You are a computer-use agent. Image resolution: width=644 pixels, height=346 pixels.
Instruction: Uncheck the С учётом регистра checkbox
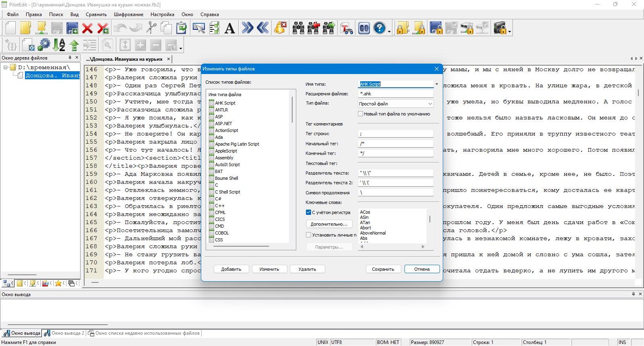[x=308, y=212]
